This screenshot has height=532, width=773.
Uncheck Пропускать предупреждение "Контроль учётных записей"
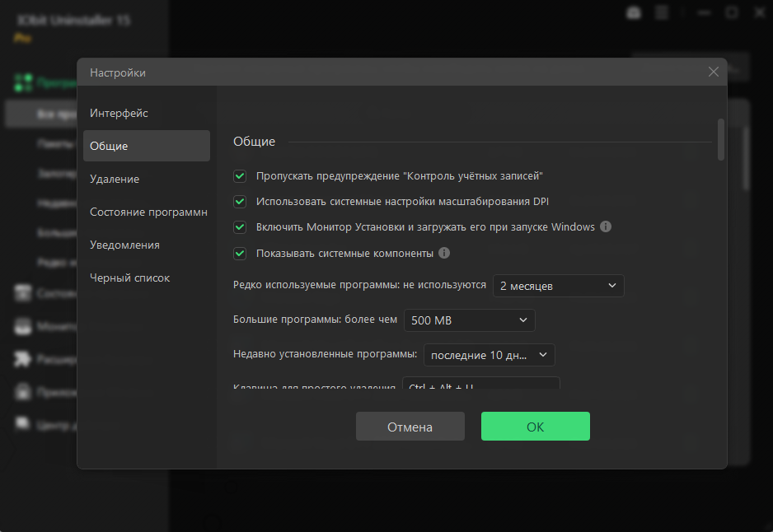coord(240,176)
